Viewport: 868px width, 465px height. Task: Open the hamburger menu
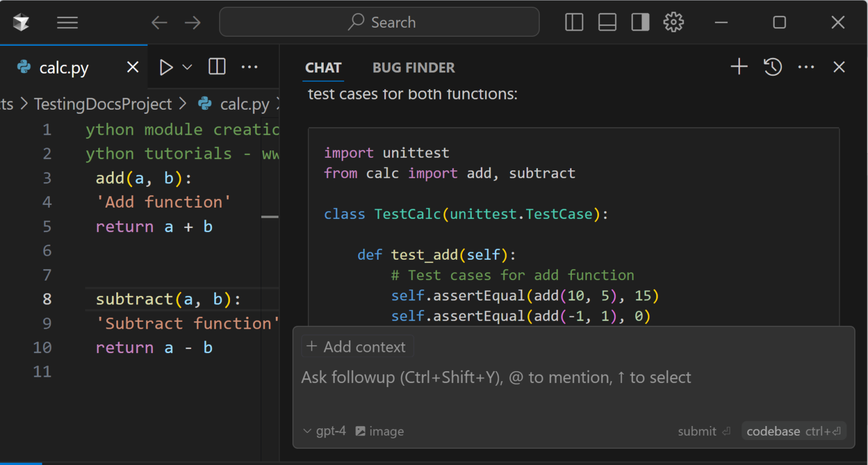(67, 22)
